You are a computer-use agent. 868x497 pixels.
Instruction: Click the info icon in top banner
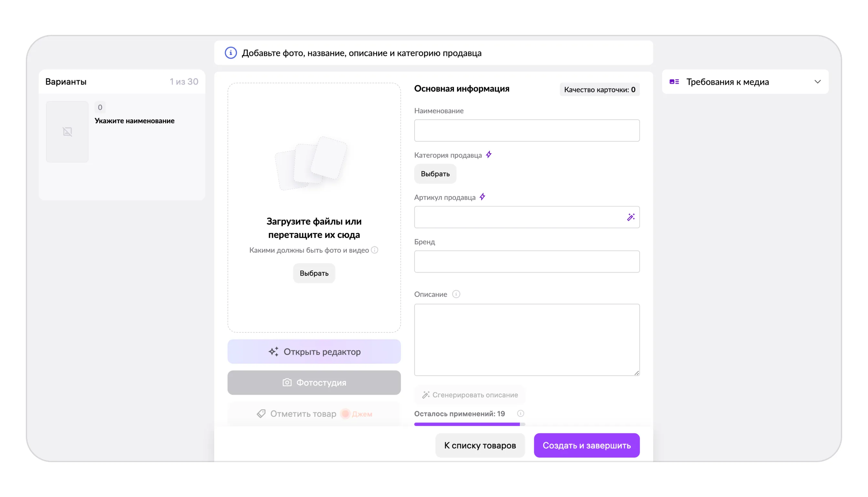pos(231,53)
